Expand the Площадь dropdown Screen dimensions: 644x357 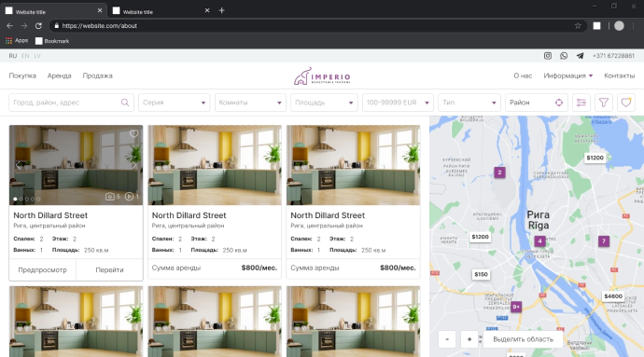(x=324, y=103)
